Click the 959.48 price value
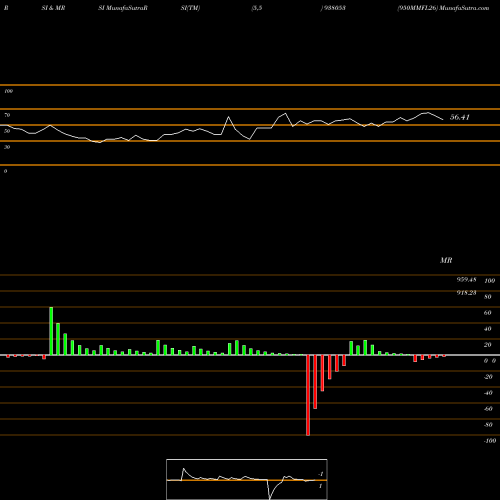The width and height of the screenshot is (500, 500). coord(466,280)
